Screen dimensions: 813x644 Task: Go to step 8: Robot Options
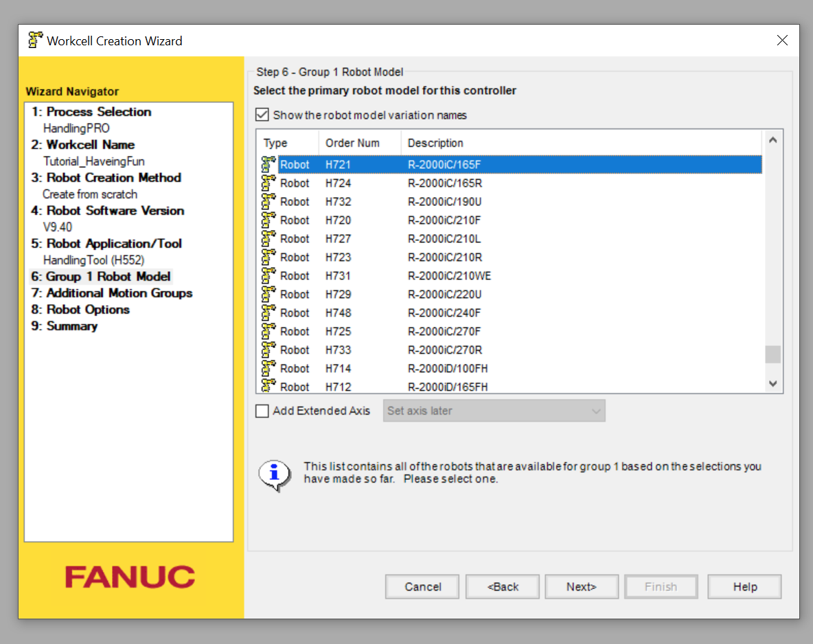pos(80,310)
